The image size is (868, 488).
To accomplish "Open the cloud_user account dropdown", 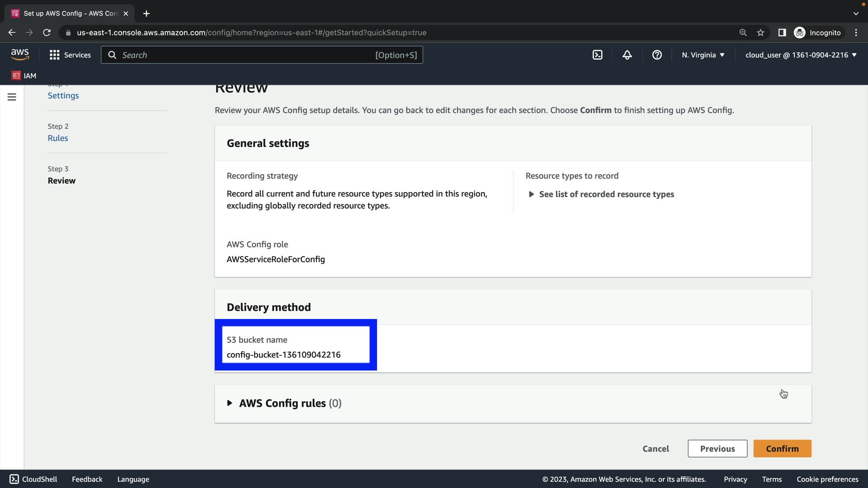I will click(801, 55).
